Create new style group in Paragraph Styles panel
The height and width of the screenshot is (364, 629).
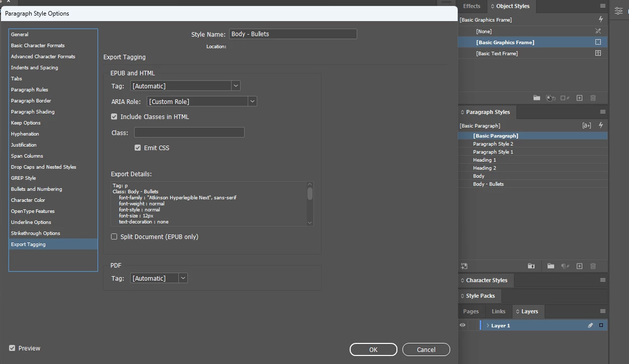click(551, 266)
